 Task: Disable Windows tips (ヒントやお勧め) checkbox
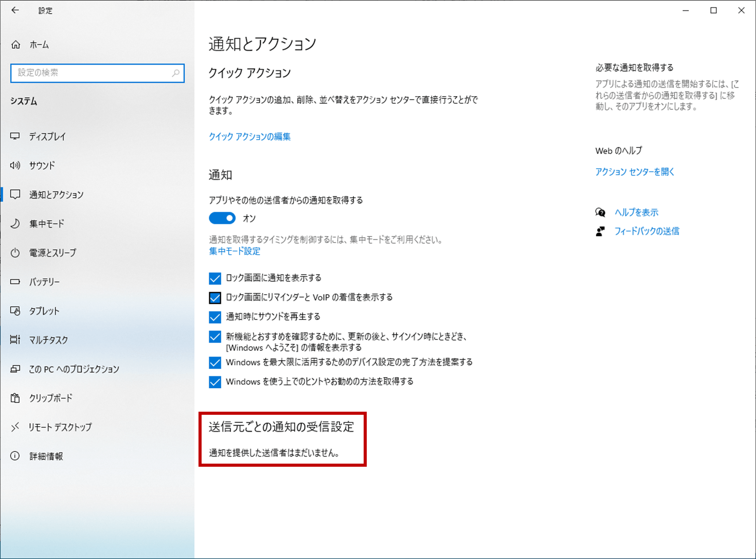pos(215,382)
